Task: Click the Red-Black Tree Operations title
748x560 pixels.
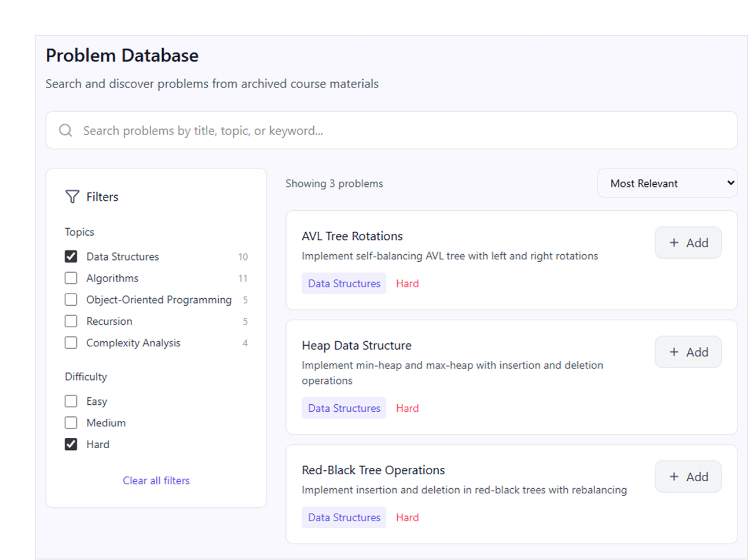Action: tap(373, 470)
